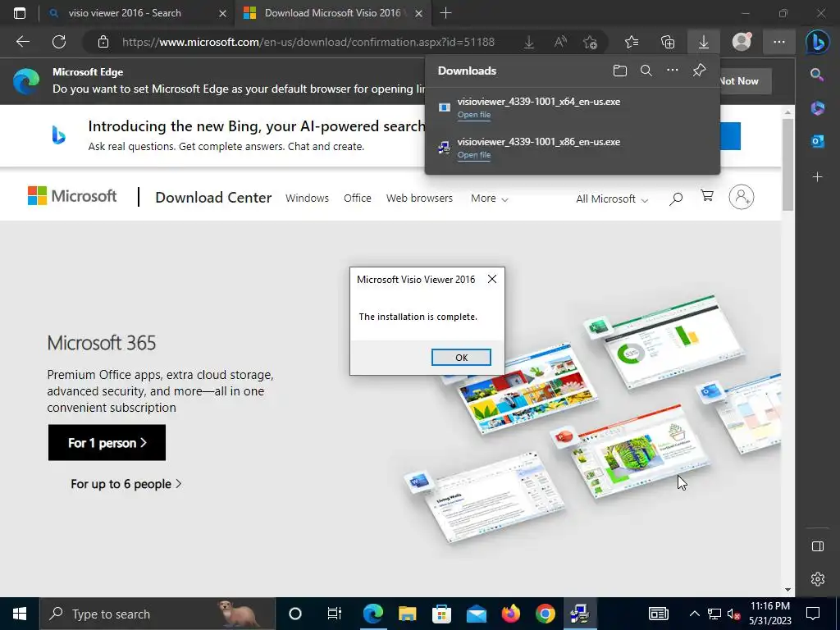Add a sidebar app with plus icon
The image size is (840, 630).
pyautogui.click(x=818, y=177)
